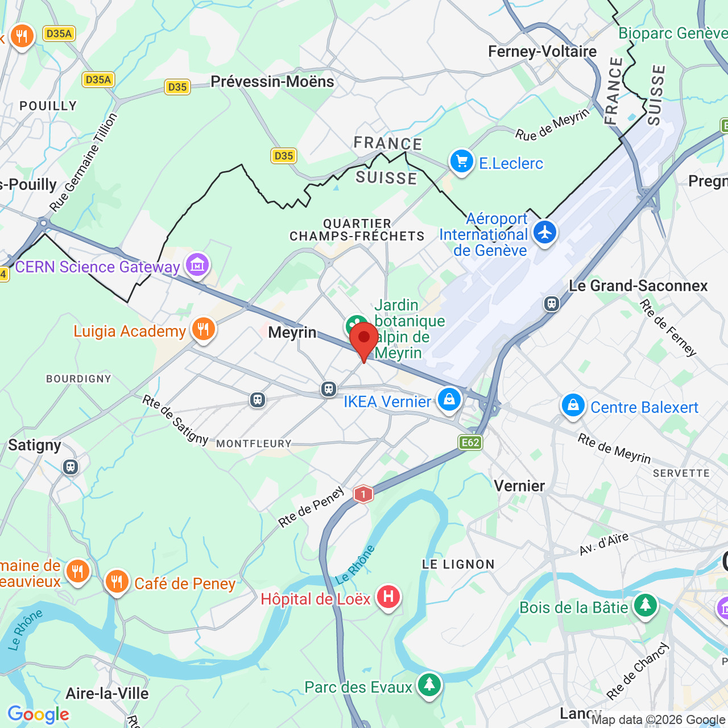
Task: Select the Geneva airport airplane icon
Action: (x=545, y=233)
